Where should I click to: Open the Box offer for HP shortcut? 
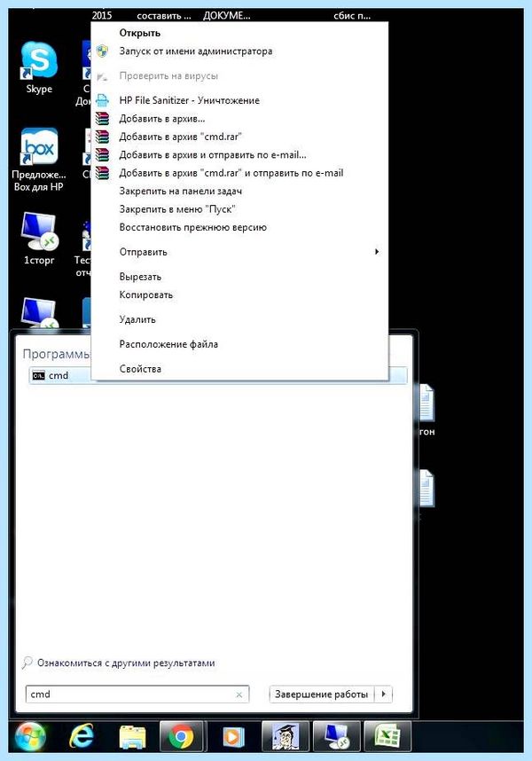point(39,159)
